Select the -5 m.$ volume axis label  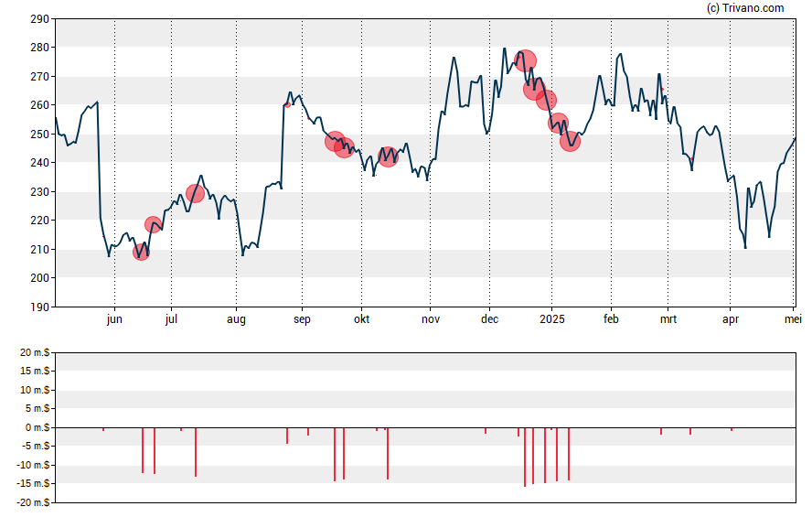(35, 447)
